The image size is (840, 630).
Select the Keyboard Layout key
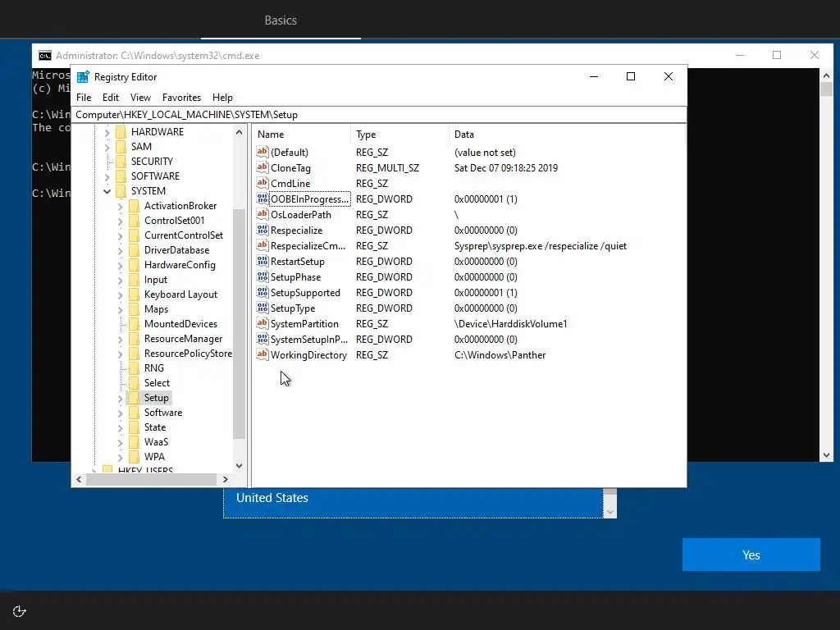click(180, 294)
